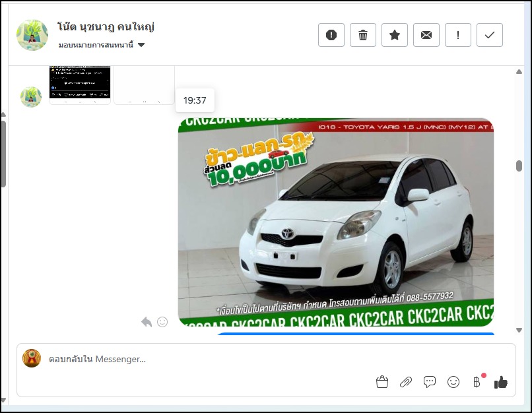Image resolution: width=532 pixels, height=413 pixels.
Task: Reply to the car photo using arrow icon
Action: [147, 322]
